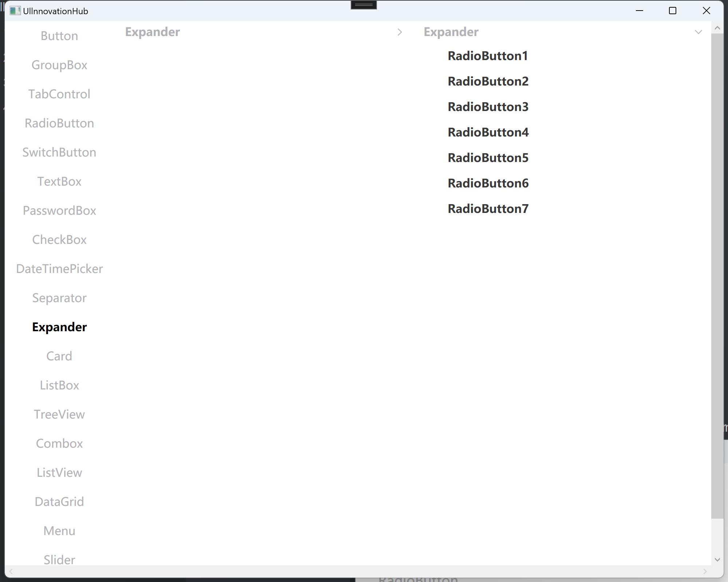This screenshot has width=728, height=582.
Task: Open the Slider page
Action: 59,559
